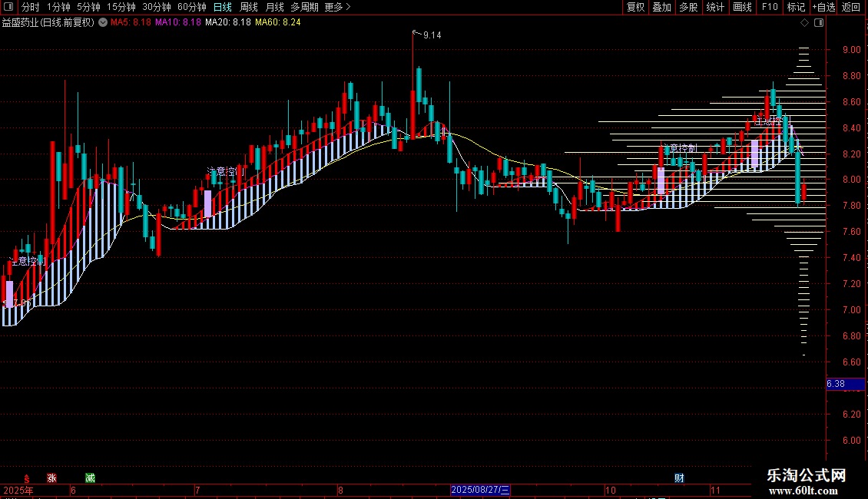Click the 注意控制 signal label near October
Image resolution: width=868 pixels, height=499 pixels.
(681, 148)
